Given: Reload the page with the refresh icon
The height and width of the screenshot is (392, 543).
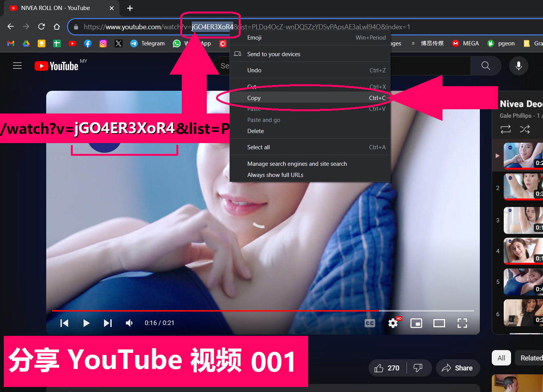Looking at the screenshot, I should [42, 27].
